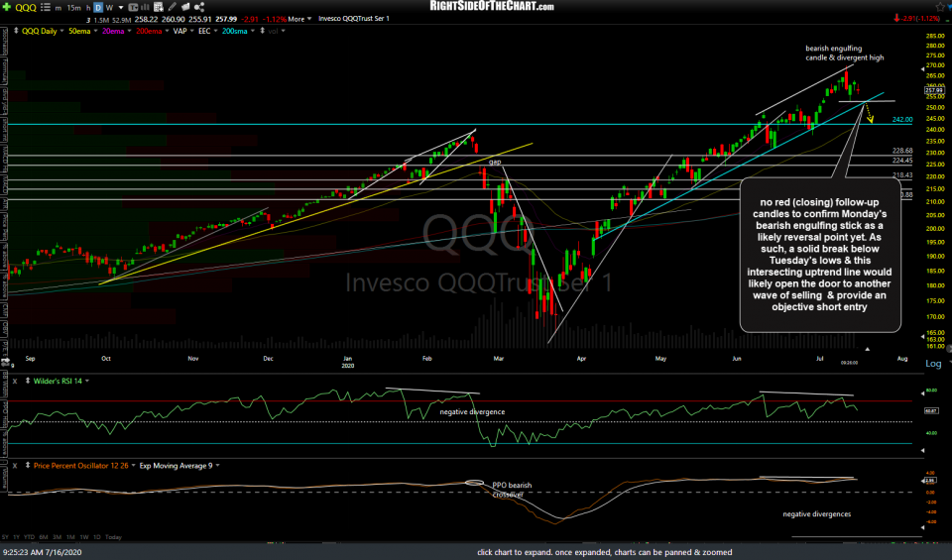Screen dimensions: 952x560
Task: Close the Wilder's RSI pane with X
Action: coord(15,381)
